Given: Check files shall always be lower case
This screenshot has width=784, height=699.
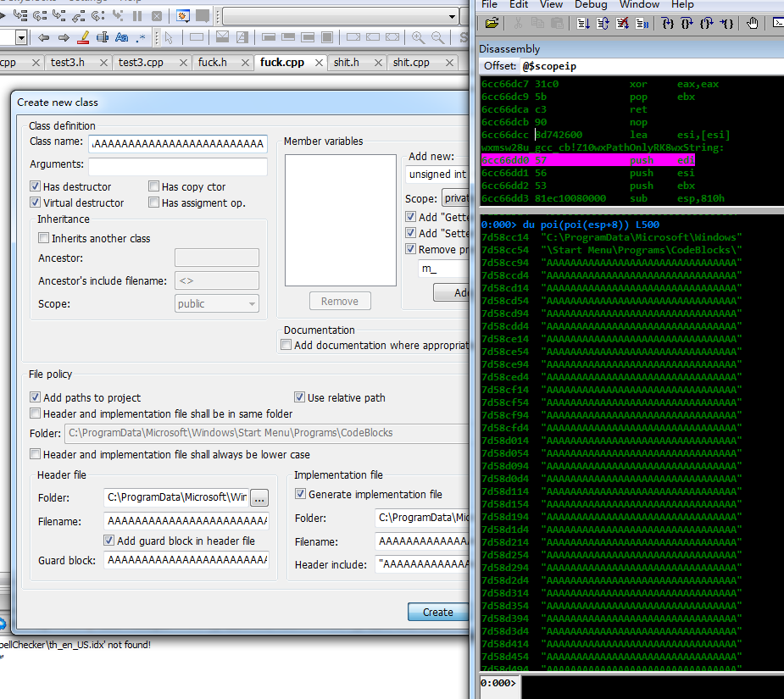Looking at the screenshot, I should pos(35,454).
